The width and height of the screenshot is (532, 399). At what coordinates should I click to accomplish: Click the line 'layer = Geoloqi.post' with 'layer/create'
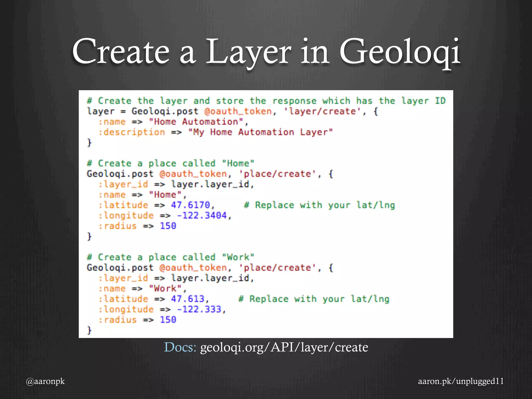[232, 111]
